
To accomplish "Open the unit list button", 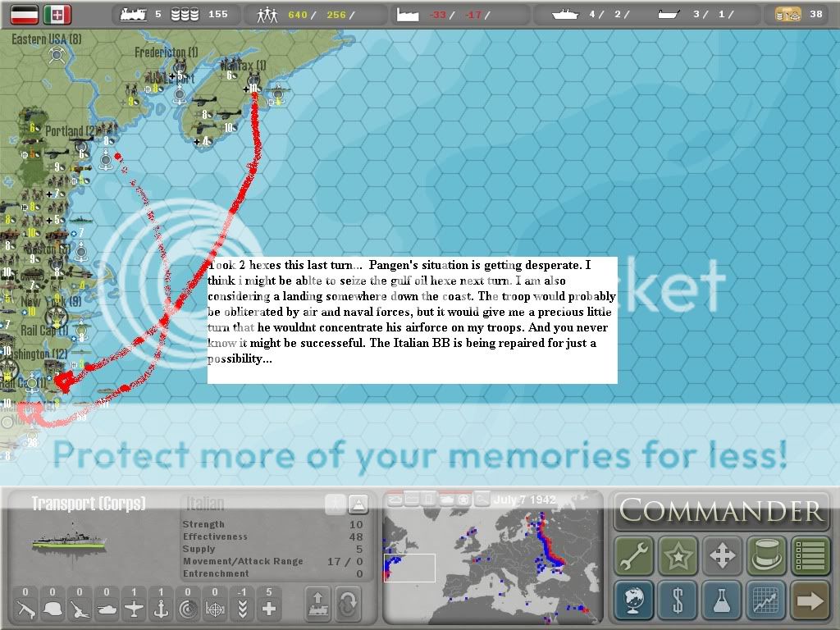I will coord(810,555).
